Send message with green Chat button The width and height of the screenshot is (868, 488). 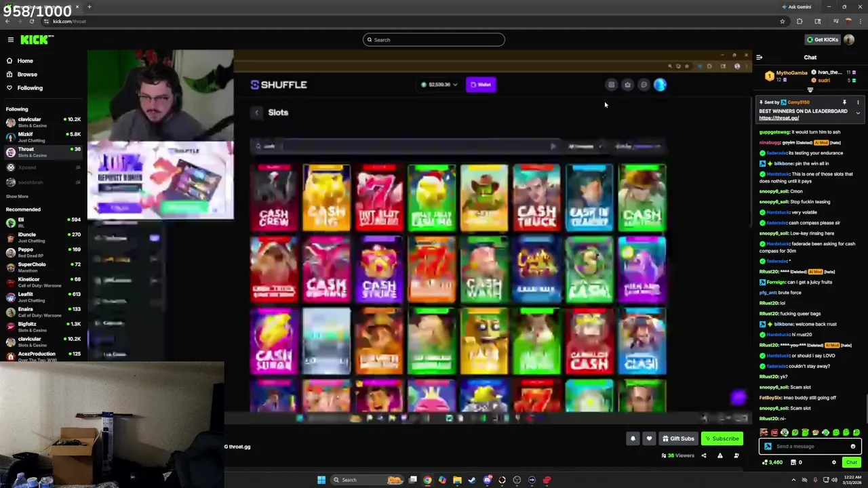[851, 462]
